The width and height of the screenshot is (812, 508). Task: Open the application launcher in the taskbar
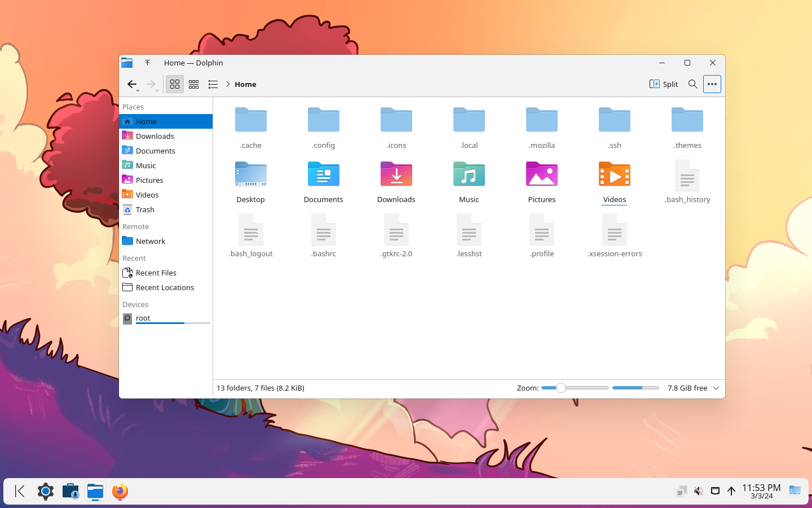pos(20,491)
